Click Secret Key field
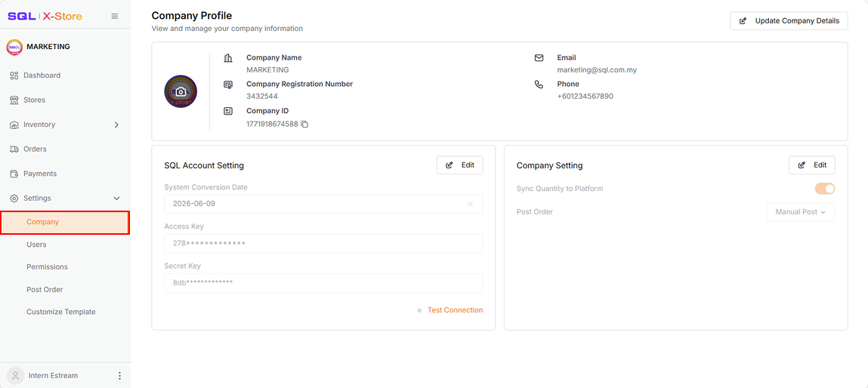 pos(323,283)
